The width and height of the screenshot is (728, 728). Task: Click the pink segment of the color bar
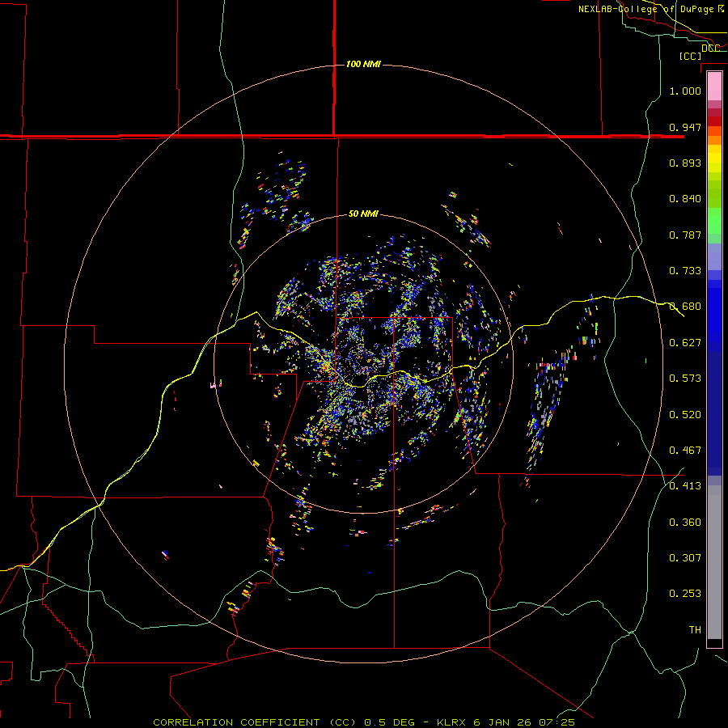point(714,87)
